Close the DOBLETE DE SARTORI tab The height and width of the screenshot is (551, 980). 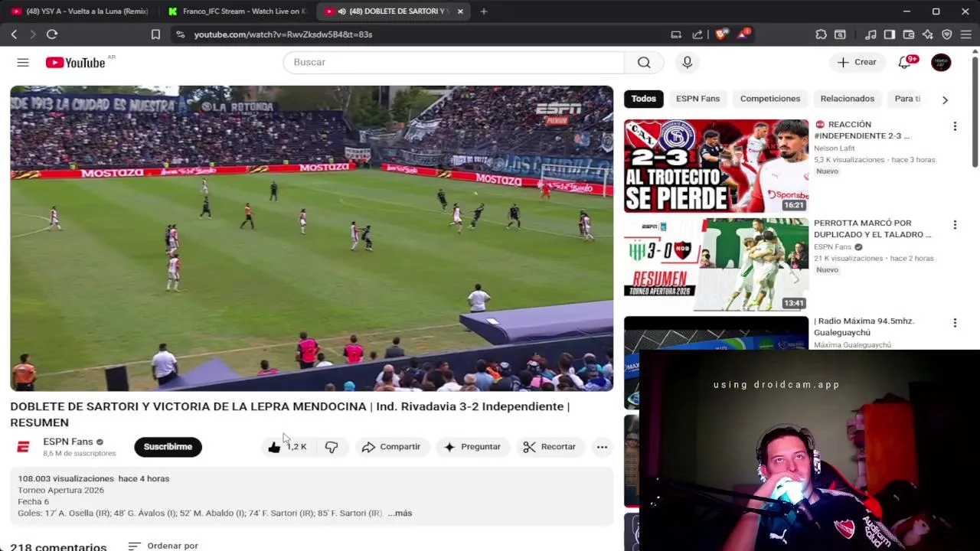(x=460, y=11)
